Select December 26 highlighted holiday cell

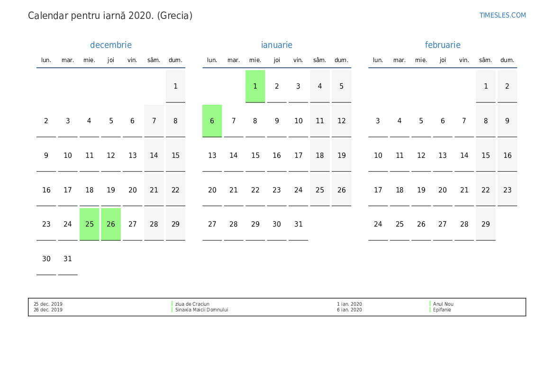[111, 225]
